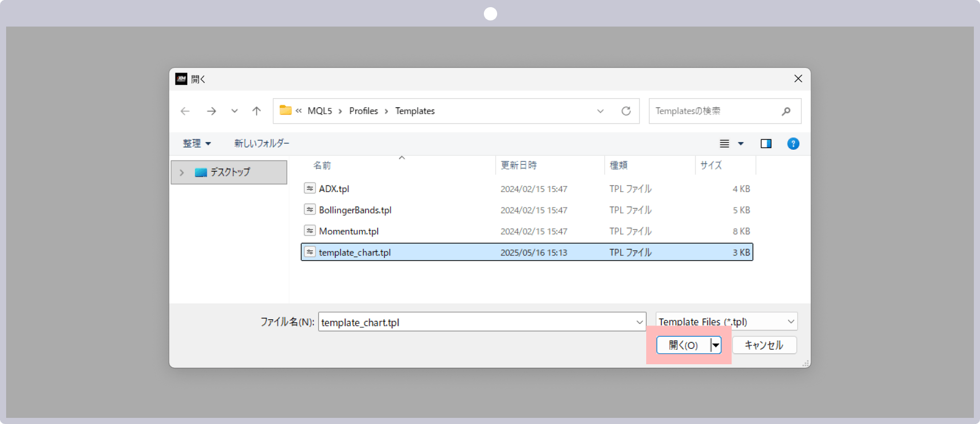Open recent locations dropdown chevron
This screenshot has width=980, height=424.
click(x=234, y=111)
